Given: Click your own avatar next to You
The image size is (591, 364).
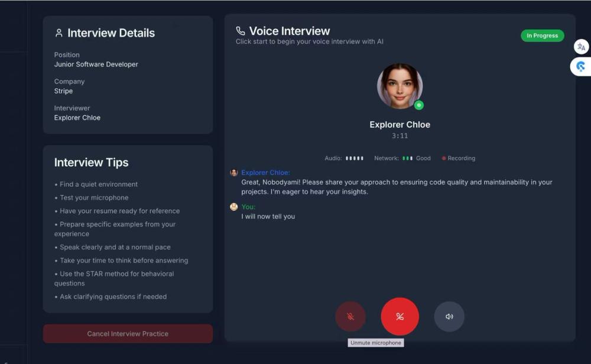Looking at the screenshot, I should [232, 206].
